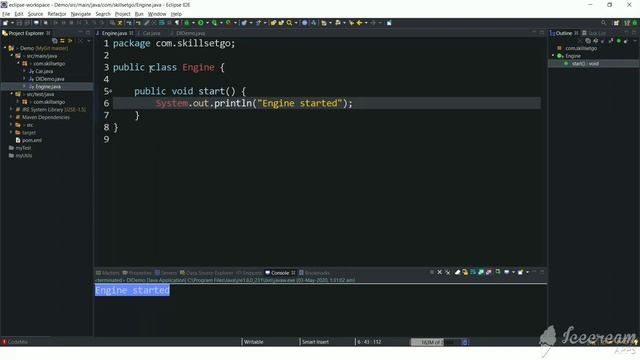Screen dimensions: 640x360
Task: Click the Open Type toolbar icon
Action: (273, 23)
